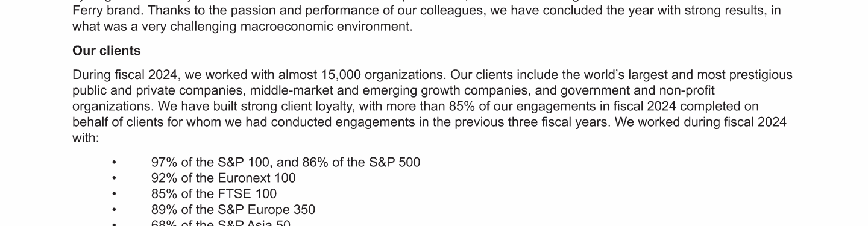Click the bullet before '97% of the S&P 100'
The image size is (868, 226).
114,163
